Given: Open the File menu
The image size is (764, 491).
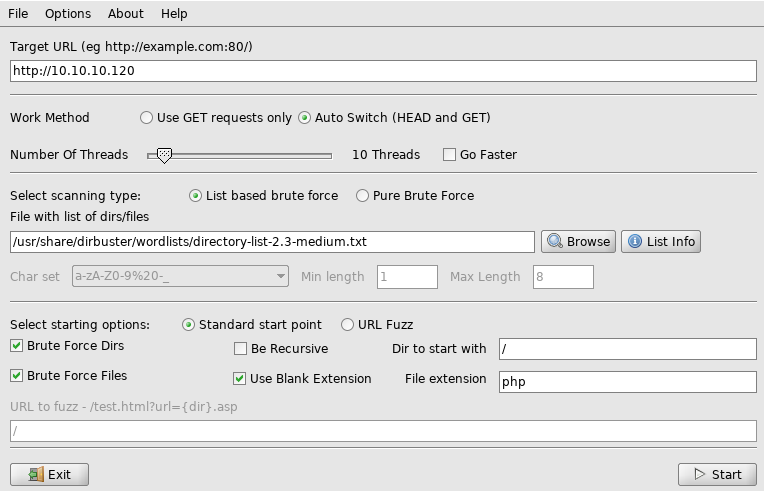Looking at the screenshot, I should pos(18,14).
